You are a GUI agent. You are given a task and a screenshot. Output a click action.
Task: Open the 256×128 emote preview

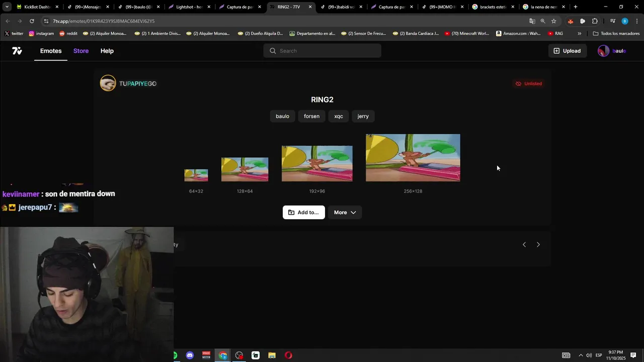pyautogui.click(x=413, y=158)
